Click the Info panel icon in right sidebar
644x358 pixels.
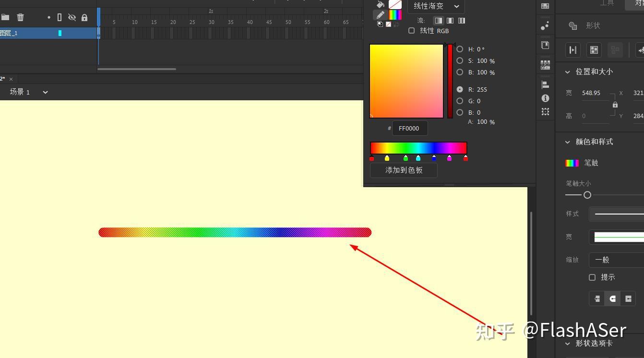545,98
